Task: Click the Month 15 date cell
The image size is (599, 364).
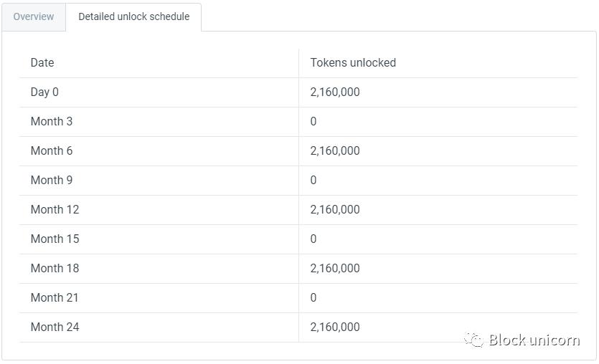Action: [55, 239]
